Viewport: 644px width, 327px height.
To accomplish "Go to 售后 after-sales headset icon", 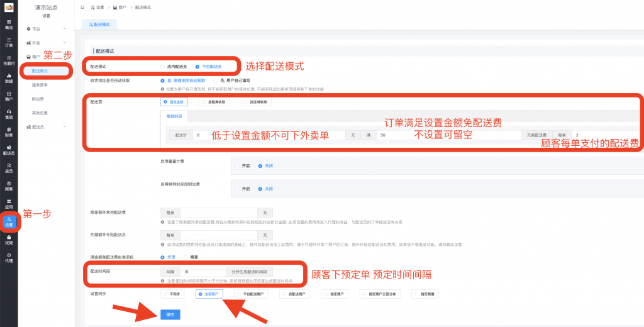I will pos(9,114).
